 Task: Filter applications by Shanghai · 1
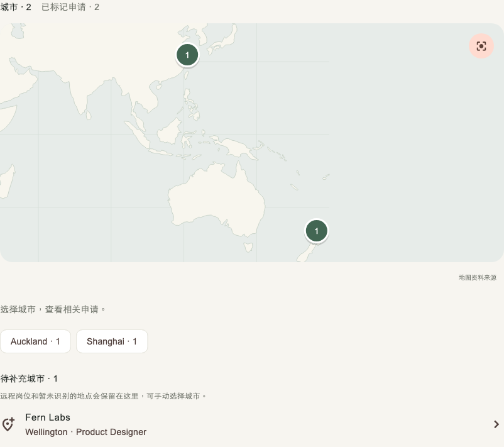point(112,341)
